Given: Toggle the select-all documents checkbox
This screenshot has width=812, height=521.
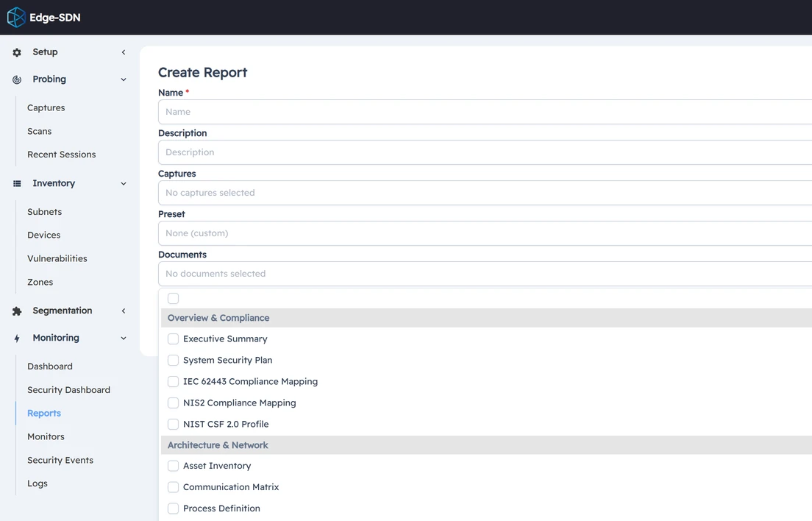Looking at the screenshot, I should 173,298.
